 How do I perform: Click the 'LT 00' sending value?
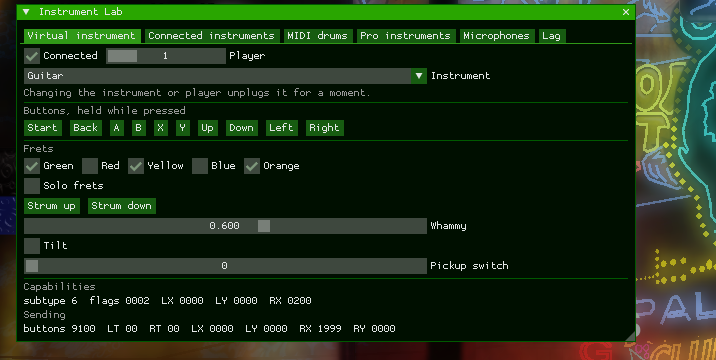coord(122,328)
